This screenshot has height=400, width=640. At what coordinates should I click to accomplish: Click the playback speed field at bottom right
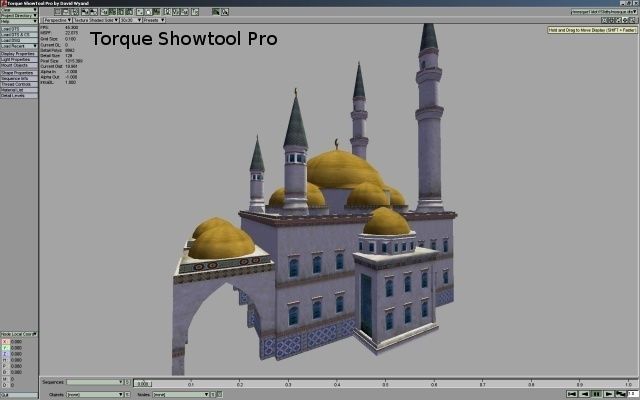click(x=633, y=394)
